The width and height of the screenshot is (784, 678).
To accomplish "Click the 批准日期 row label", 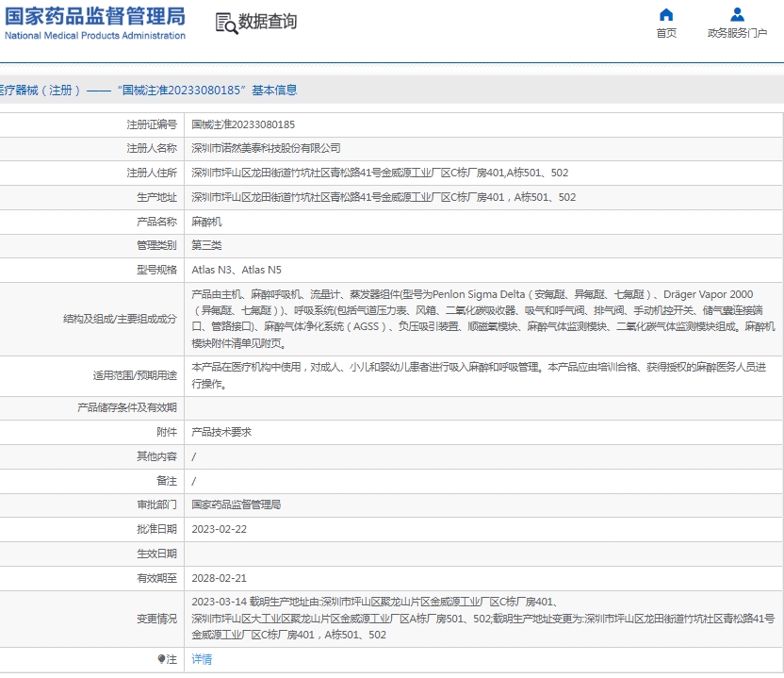I will 156,529.
